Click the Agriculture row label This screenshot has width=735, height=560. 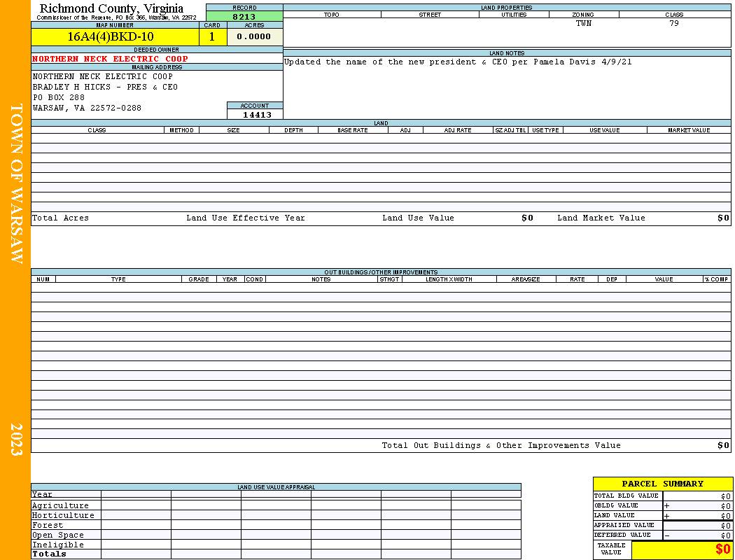(60, 505)
